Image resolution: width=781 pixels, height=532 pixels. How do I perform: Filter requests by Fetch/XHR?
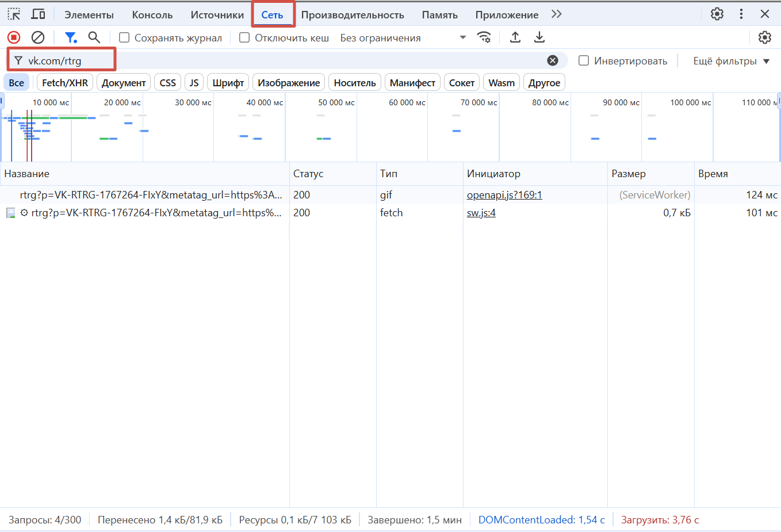pos(65,83)
